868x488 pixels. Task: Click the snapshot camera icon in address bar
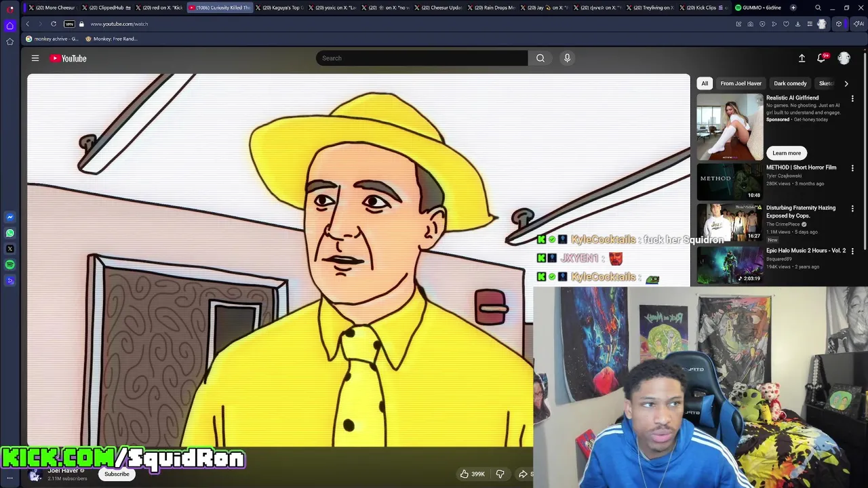(750, 24)
